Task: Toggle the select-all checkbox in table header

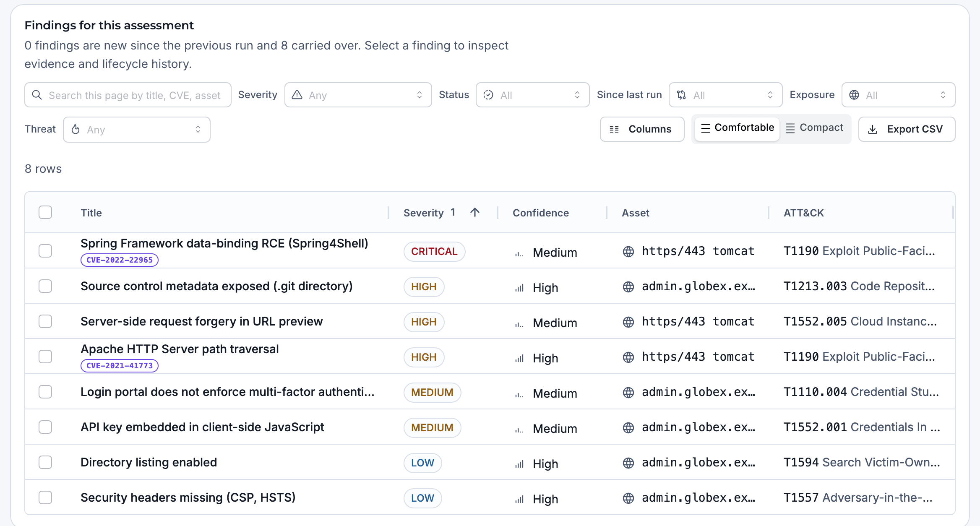Action: pos(45,212)
